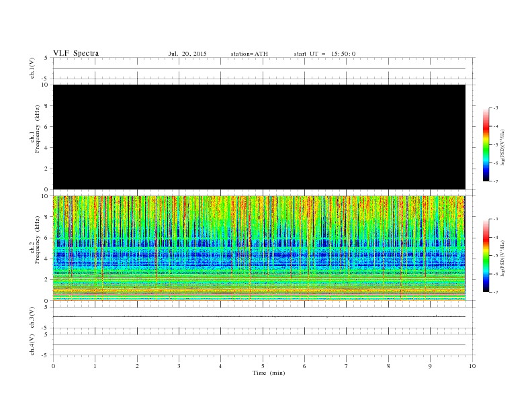Click the 'ch.4(V)' waveform axis label
Screen dimensions: 532x411
click(x=32, y=345)
